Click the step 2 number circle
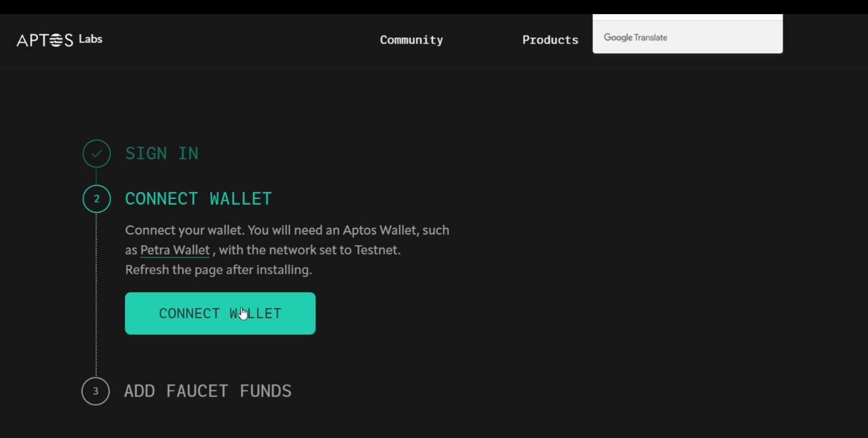The height and width of the screenshot is (438, 868). point(97,199)
